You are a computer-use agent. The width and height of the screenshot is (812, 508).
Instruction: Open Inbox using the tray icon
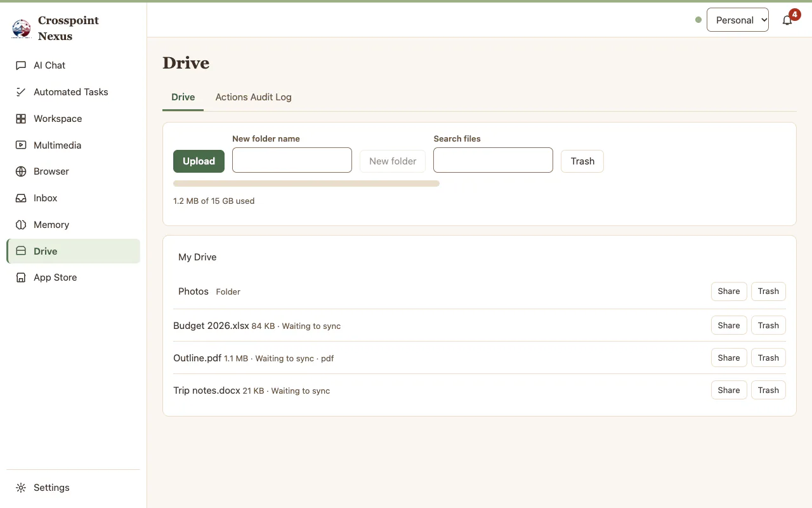pos(21,198)
